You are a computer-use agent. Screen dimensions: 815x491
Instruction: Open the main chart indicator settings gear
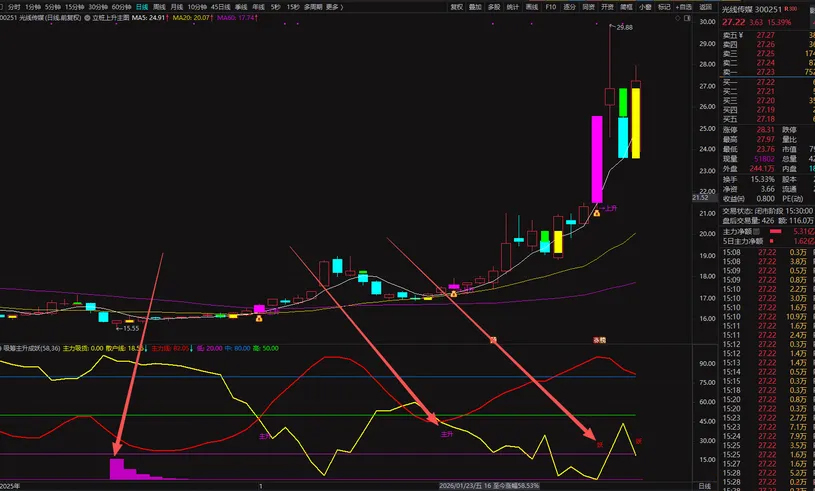[x=87, y=18]
